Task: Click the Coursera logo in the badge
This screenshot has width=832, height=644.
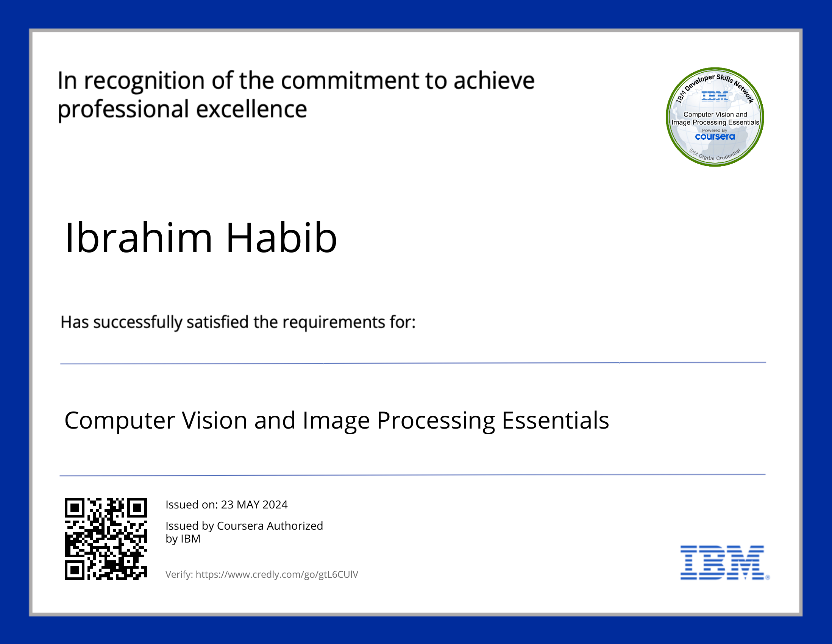Action: click(715, 137)
